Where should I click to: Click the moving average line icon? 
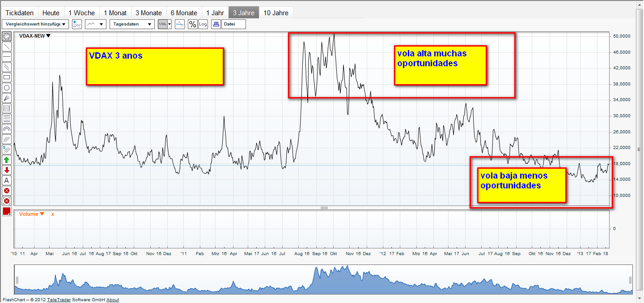[x=180, y=24]
